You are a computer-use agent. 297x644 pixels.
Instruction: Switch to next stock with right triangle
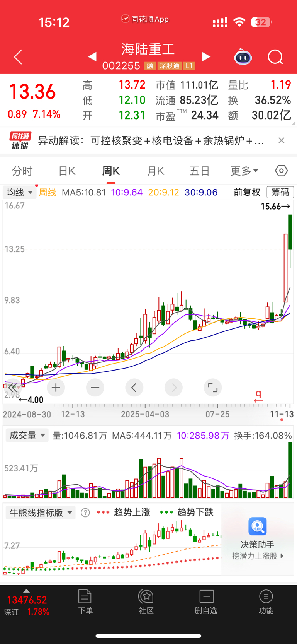206,57
